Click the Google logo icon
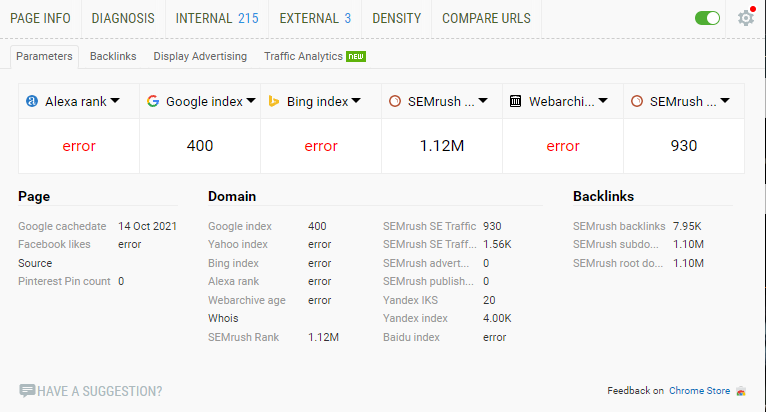The width and height of the screenshot is (766, 412). coord(153,101)
